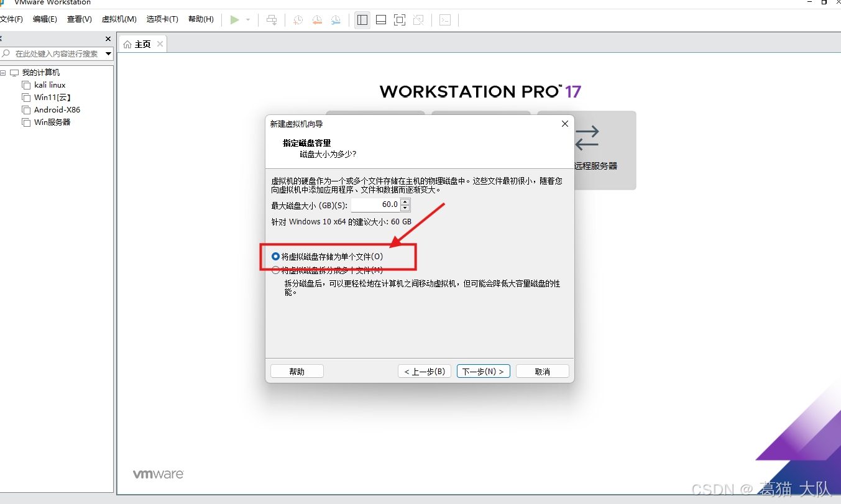Select 将虚拟磁盘拆分成多个文件(M) radio button
The height and width of the screenshot is (504, 841).
tap(276, 270)
